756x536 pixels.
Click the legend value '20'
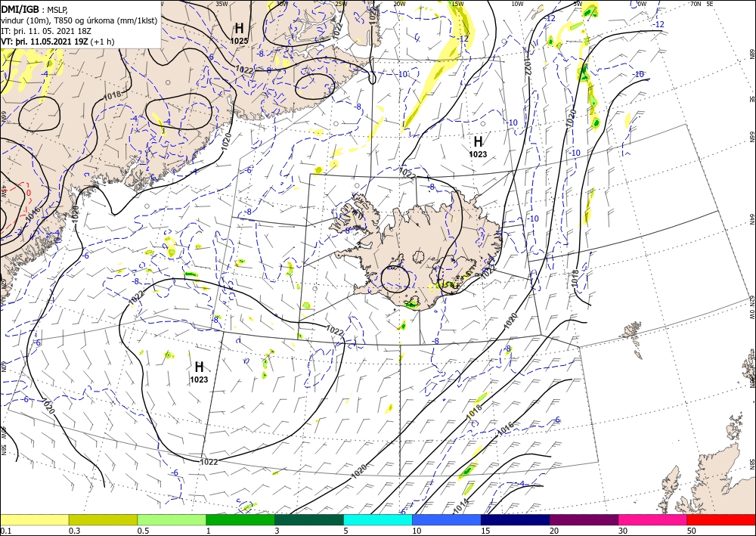tap(554, 531)
